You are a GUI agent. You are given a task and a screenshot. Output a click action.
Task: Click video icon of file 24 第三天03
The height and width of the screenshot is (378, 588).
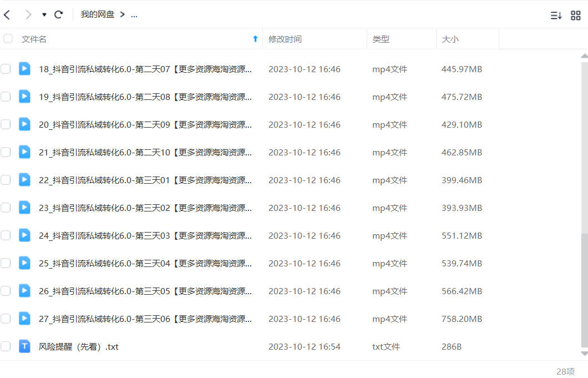pyautogui.click(x=25, y=235)
